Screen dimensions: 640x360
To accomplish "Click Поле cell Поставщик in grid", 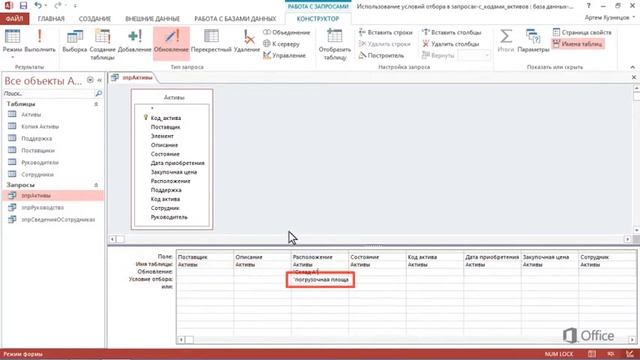I will 205,257.
